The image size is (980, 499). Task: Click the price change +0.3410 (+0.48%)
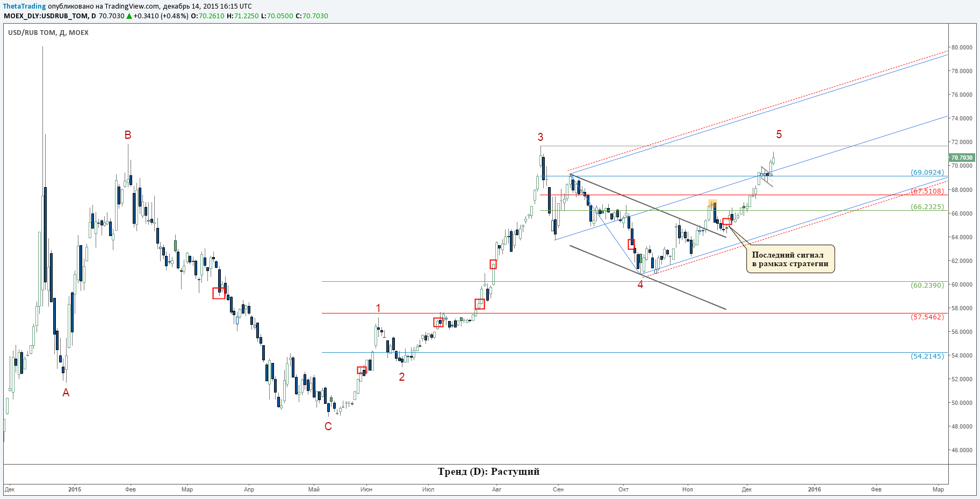click(x=161, y=16)
